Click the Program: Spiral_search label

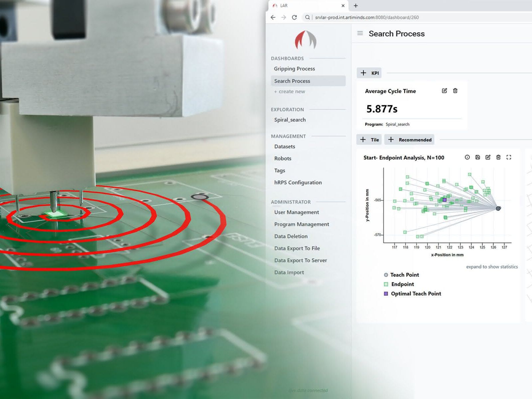(387, 124)
